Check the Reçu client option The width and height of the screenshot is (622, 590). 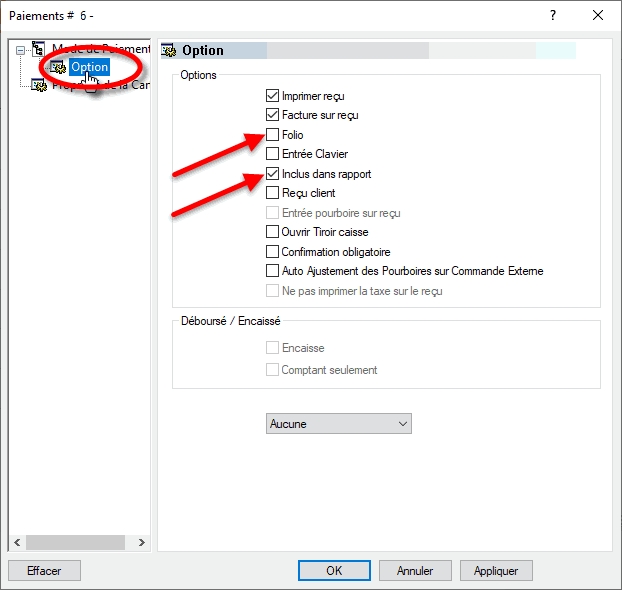tap(272, 193)
